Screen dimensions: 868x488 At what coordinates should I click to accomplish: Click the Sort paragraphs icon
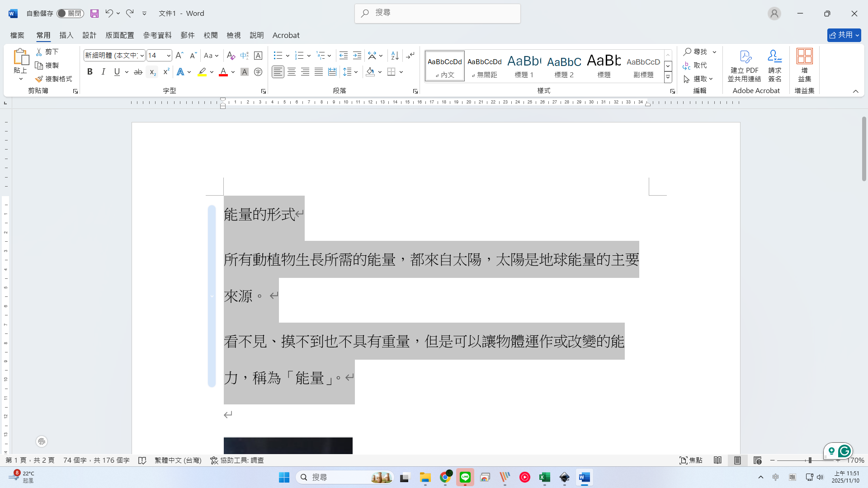(395, 56)
